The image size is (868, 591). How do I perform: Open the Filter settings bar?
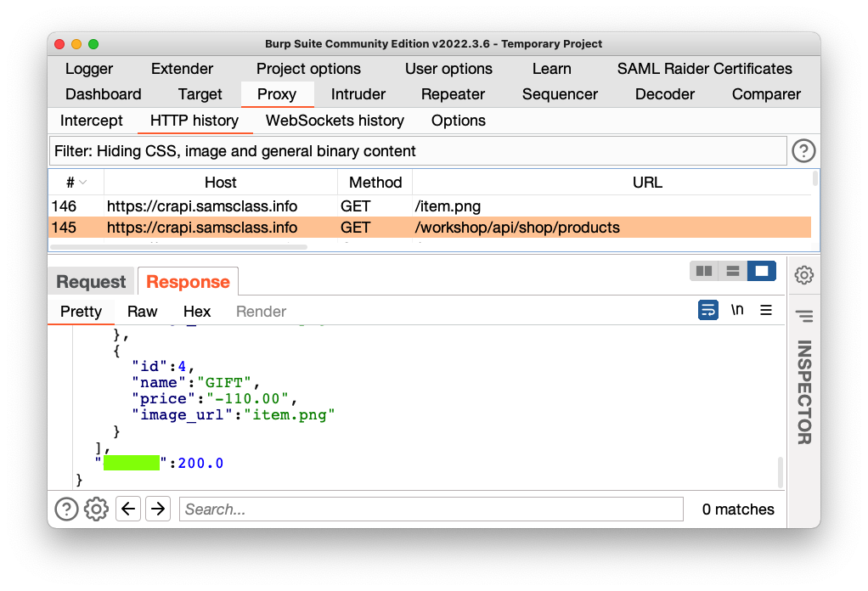point(418,151)
